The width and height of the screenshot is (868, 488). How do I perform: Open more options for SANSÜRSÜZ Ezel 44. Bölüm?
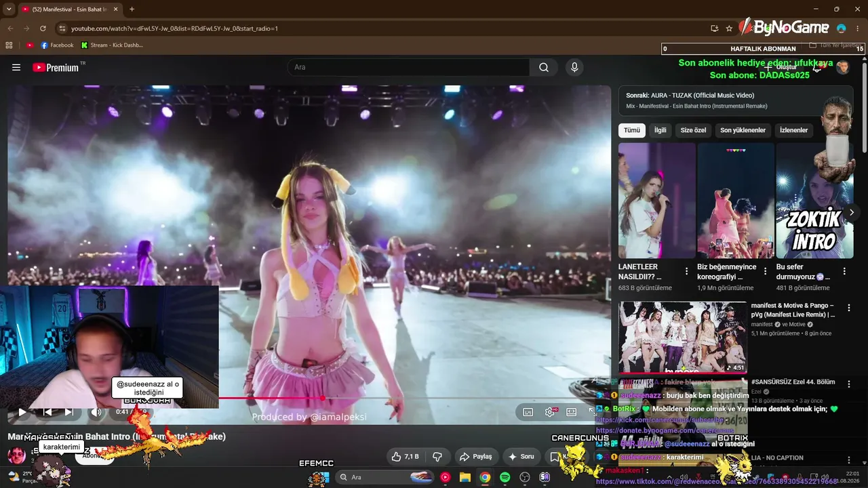[849, 384]
